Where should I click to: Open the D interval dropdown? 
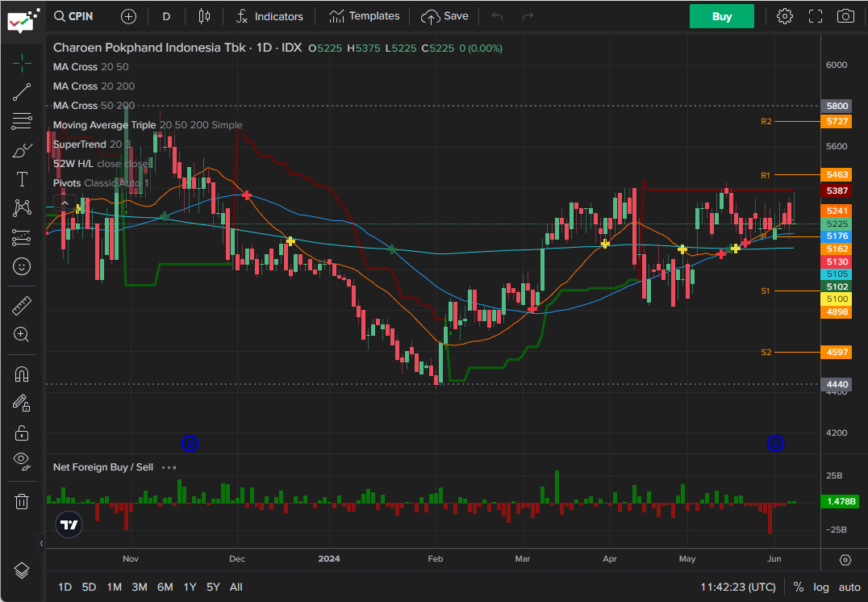point(166,16)
